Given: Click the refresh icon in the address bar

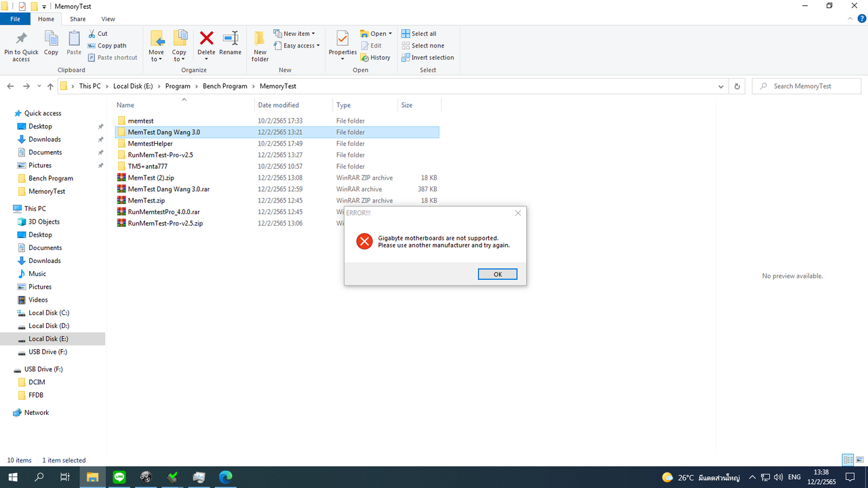Looking at the screenshot, I should click(x=737, y=85).
